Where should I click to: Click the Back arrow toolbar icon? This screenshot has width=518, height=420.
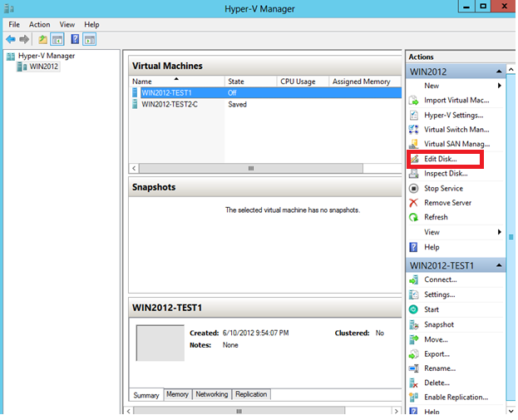pos(11,39)
